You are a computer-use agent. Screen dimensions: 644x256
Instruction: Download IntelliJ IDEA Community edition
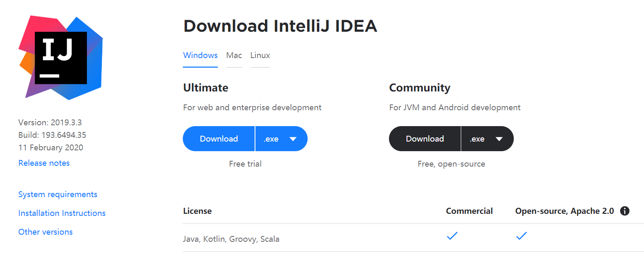tap(424, 138)
